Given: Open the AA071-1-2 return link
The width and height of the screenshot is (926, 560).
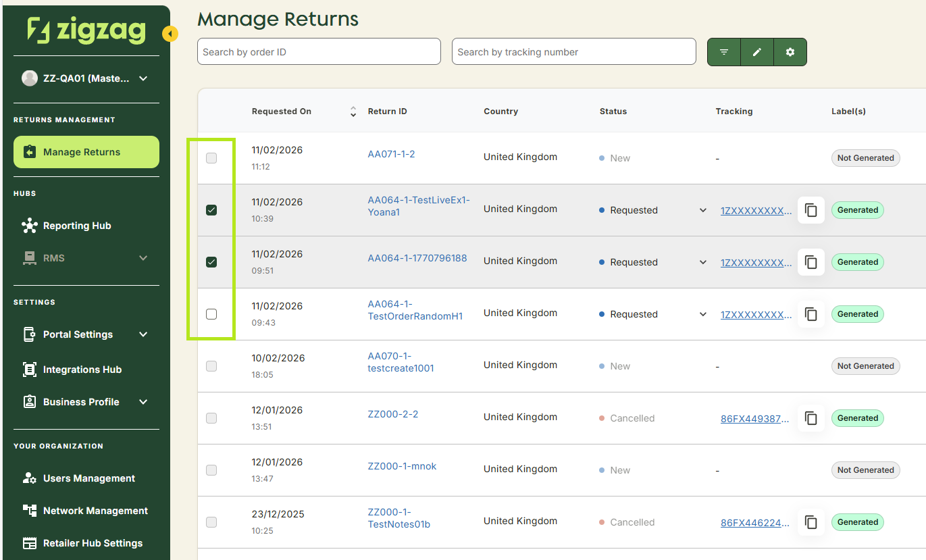Looking at the screenshot, I should tap(391, 154).
